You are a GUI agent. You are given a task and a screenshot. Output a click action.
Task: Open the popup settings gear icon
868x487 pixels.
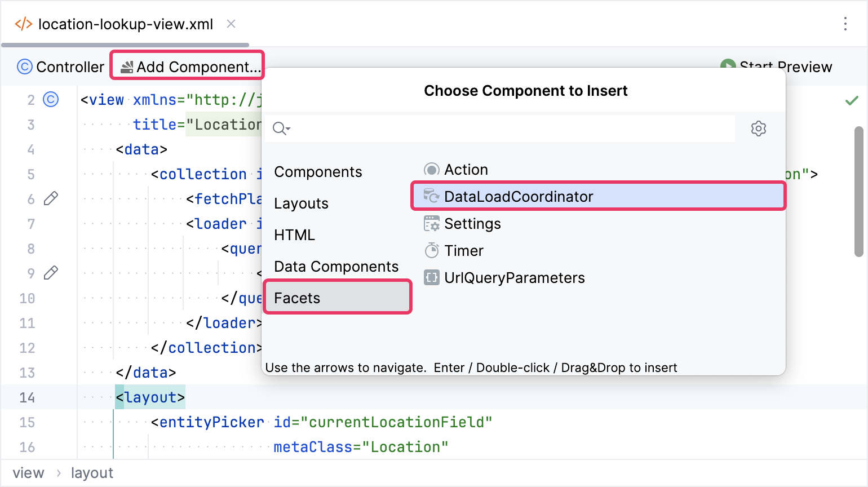pyautogui.click(x=758, y=129)
